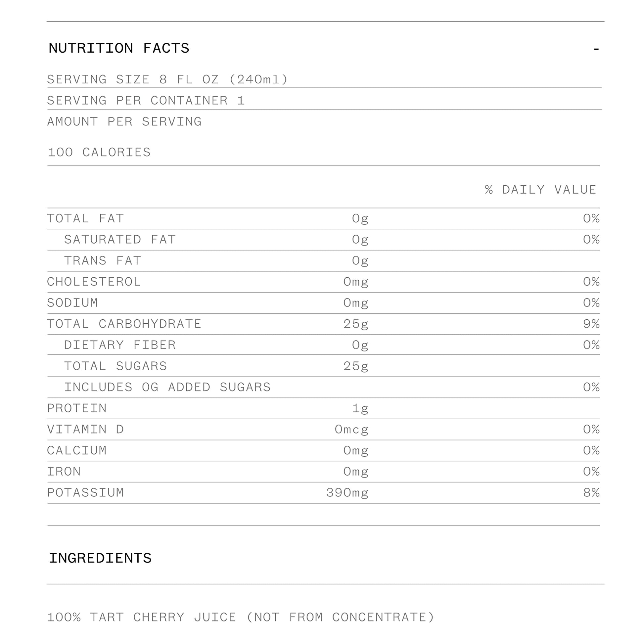
Task: Click the % Daily Value column header
Action: tap(540, 190)
